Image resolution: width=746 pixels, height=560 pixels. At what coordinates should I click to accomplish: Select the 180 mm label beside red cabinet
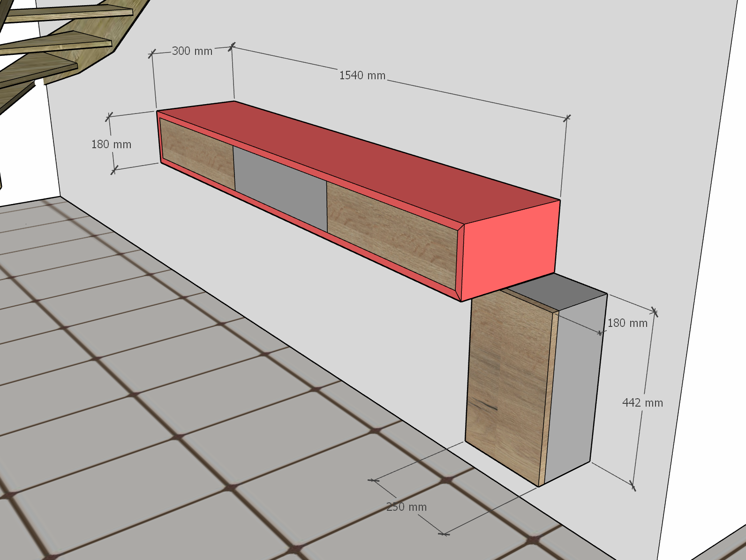pos(111,144)
